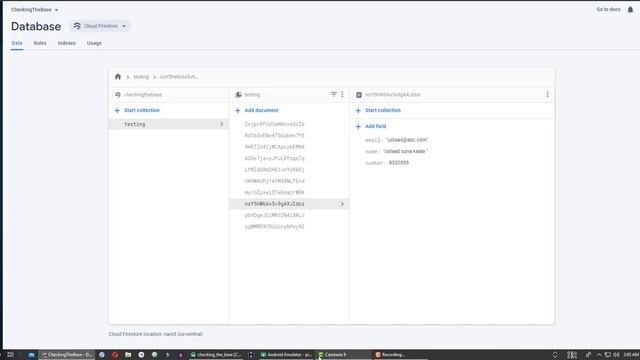Expand the testing collection chevron

click(222, 124)
